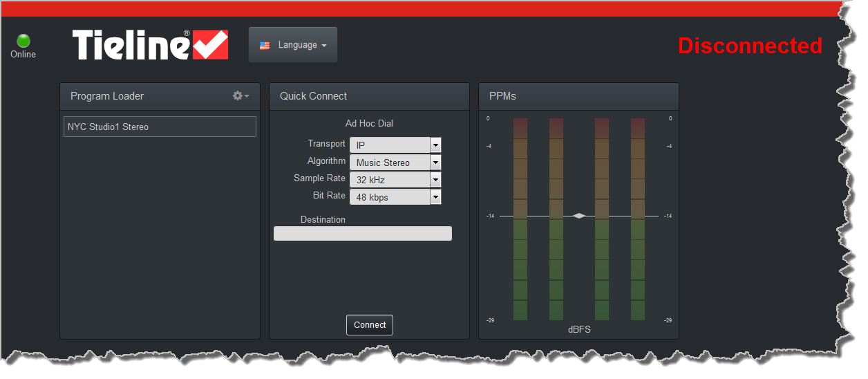The width and height of the screenshot is (868, 379).
Task: Click the Quick Connect panel header
Action: point(313,96)
